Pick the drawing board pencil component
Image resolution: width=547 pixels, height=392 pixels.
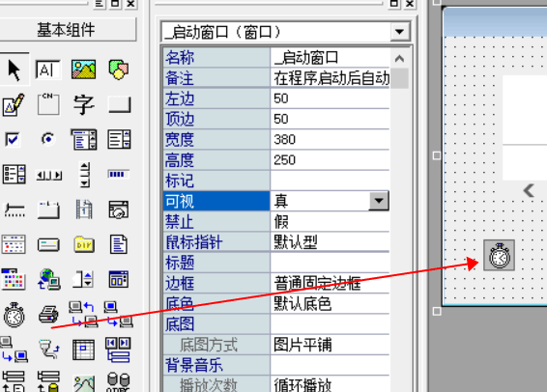pyautogui.click(x=14, y=104)
